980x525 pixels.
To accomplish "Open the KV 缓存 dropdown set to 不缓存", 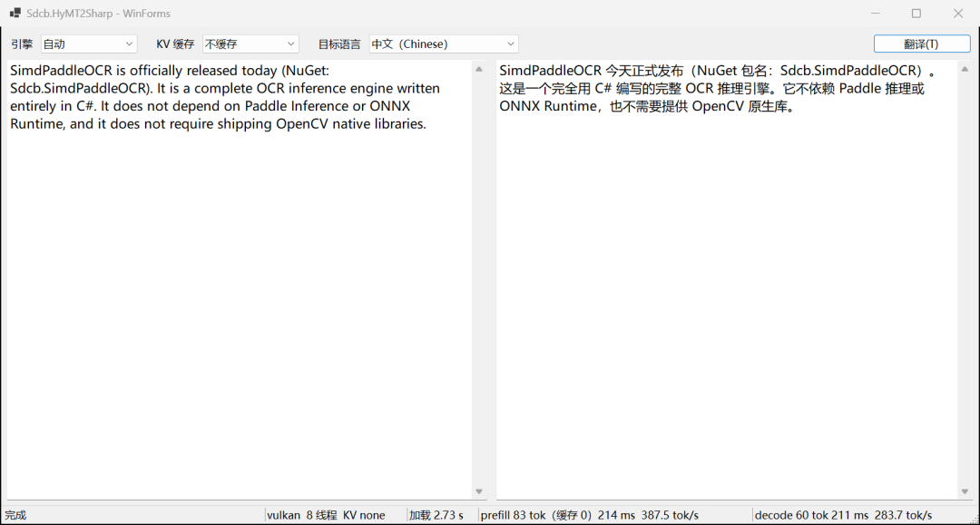I will [250, 44].
